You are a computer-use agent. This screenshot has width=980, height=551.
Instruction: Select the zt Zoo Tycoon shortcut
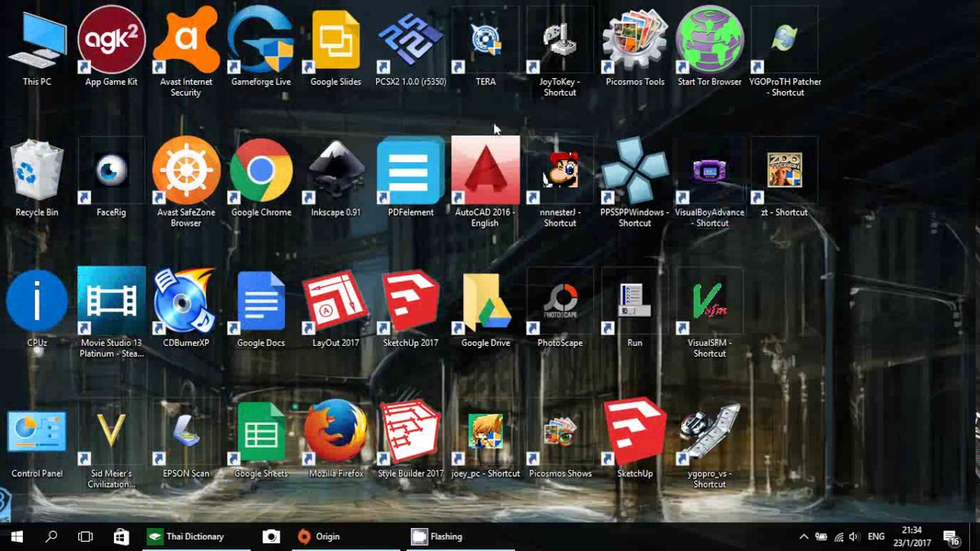(785, 178)
